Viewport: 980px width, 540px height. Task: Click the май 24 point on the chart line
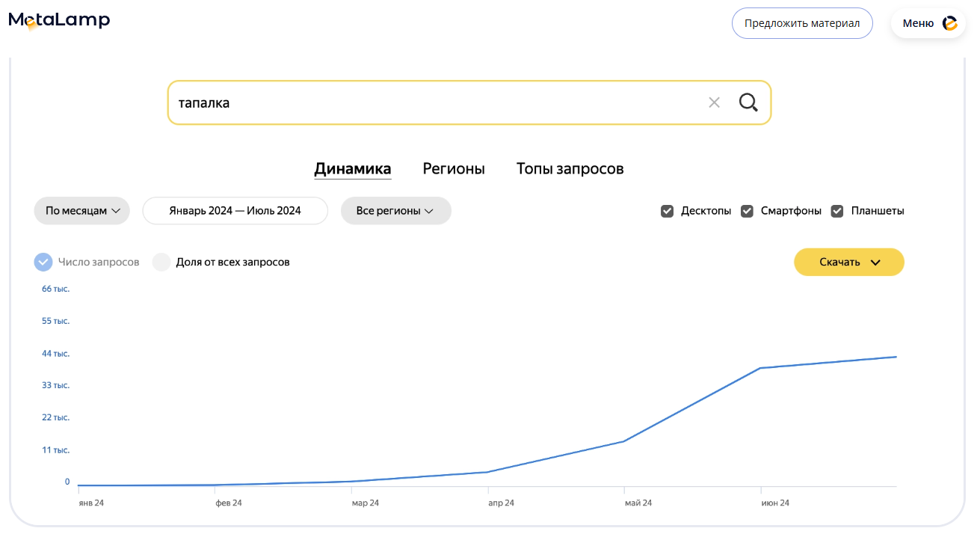point(624,441)
